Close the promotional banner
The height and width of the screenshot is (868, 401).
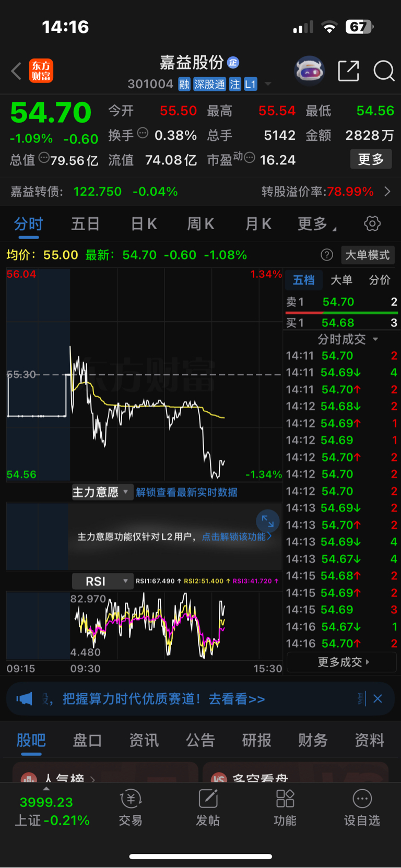click(x=378, y=698)
